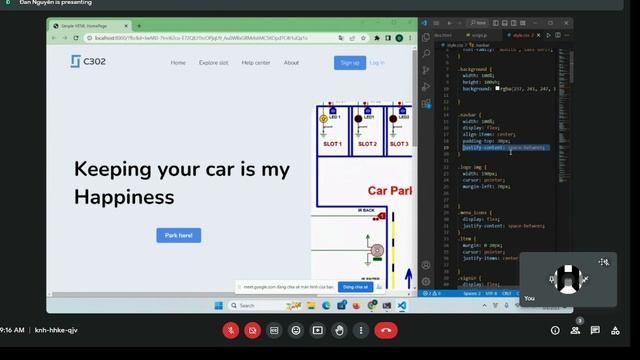The image size is (640, 360).
Task: Click Chrome's back arrow
Action: pos(54,38)
